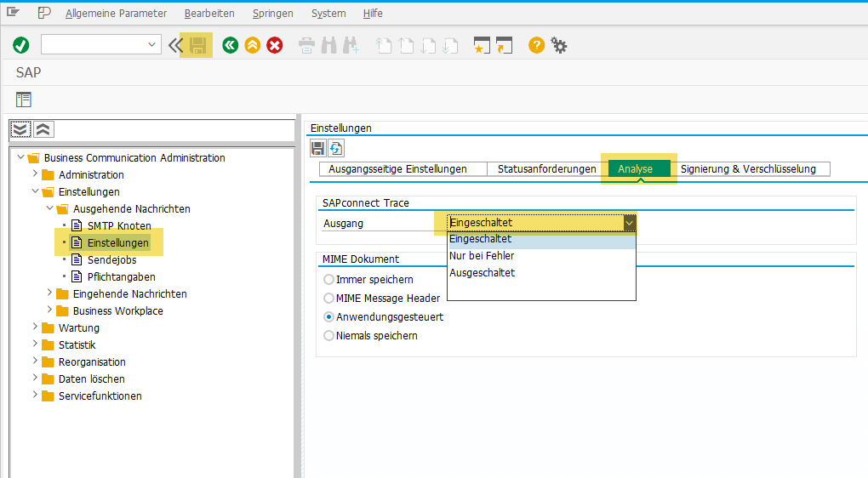Expand the Statistik folder
868x478 pixels.
[36, 344]
